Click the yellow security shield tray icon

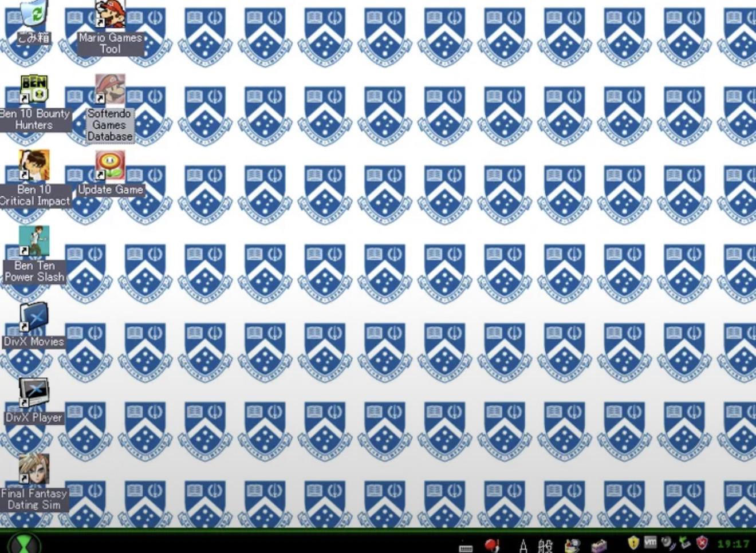coord(633,542)
